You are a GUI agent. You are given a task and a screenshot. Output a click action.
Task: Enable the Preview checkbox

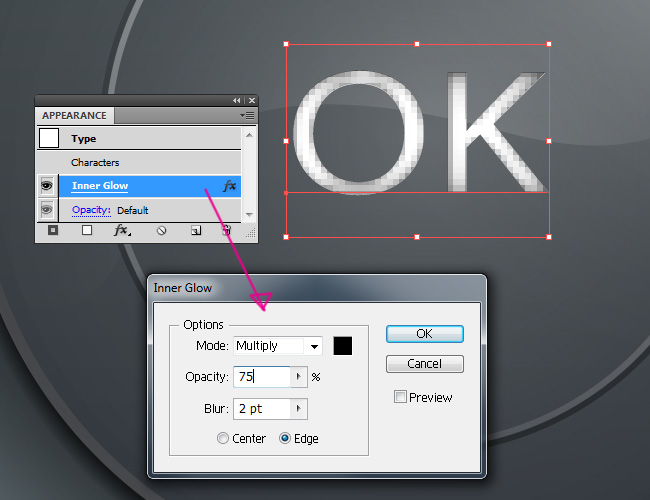(401, 397)
